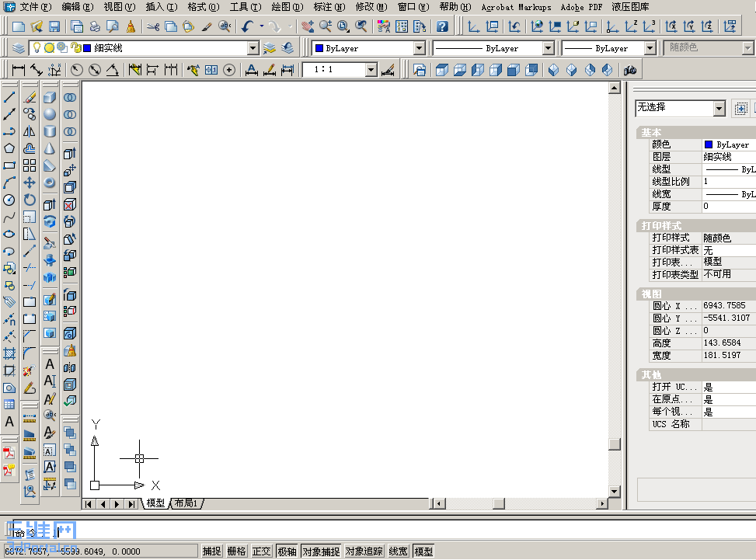This screenshot has height=560, width=756.
Task: Toggle 极轴 polar tracking
Action: tap(287, 551)
